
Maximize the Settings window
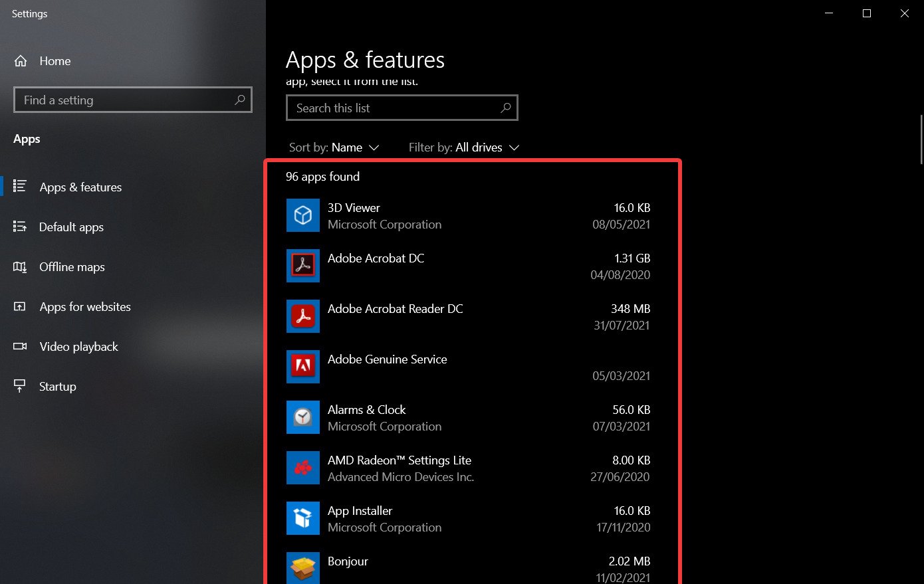click(867, 13)
